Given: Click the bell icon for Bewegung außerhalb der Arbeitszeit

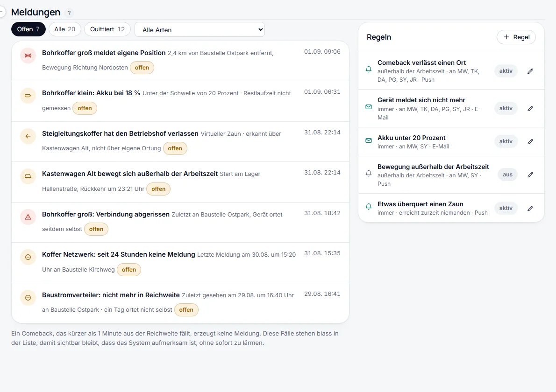Looking at the screenshot, I should (x=369, y=174).
